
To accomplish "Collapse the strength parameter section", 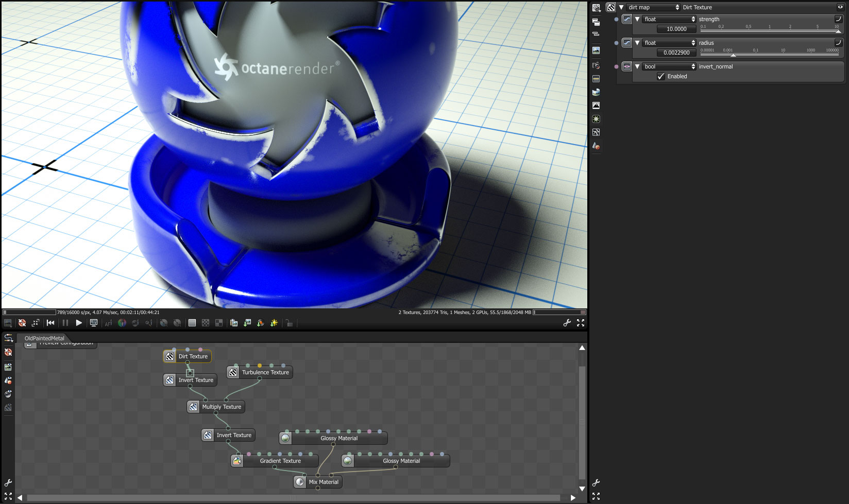I will [637, 19].
